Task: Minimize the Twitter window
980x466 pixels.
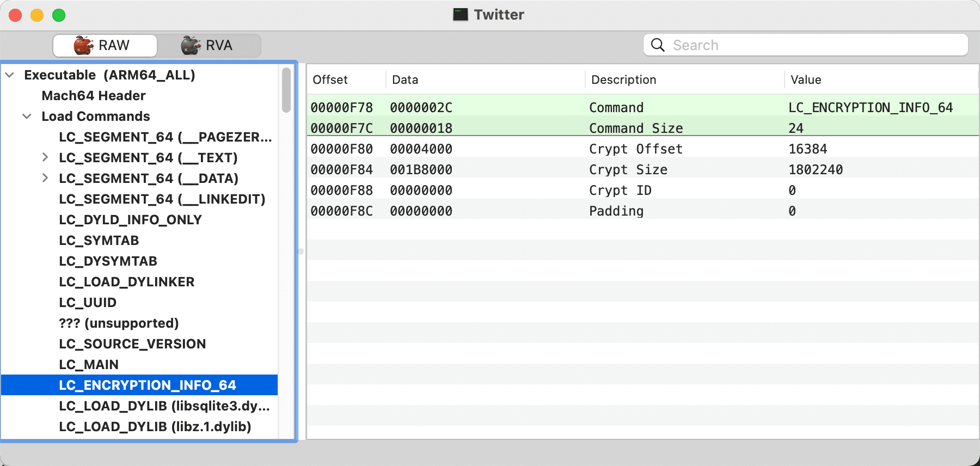Action: (x=37, y=15)
